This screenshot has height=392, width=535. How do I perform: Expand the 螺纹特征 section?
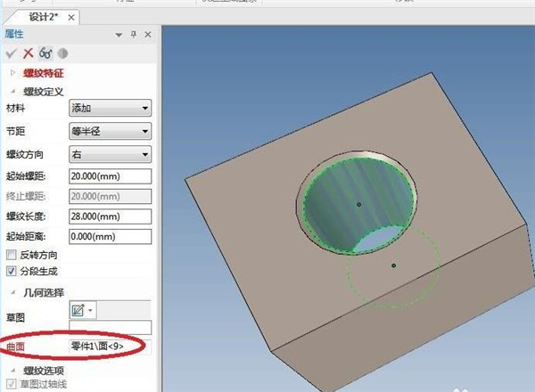[12, 71]
